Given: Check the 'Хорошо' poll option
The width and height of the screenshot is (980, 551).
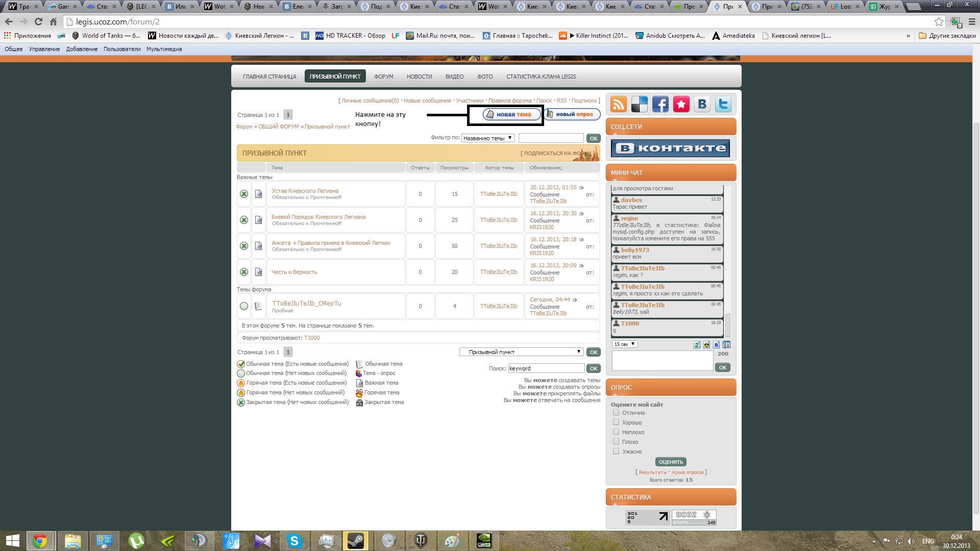Looking at the screenshot, I should click(616, 422).
